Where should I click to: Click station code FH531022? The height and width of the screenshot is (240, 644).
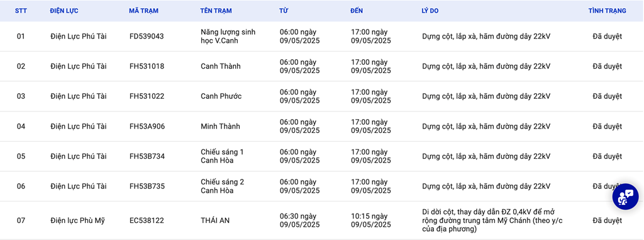tap(147, 96)
